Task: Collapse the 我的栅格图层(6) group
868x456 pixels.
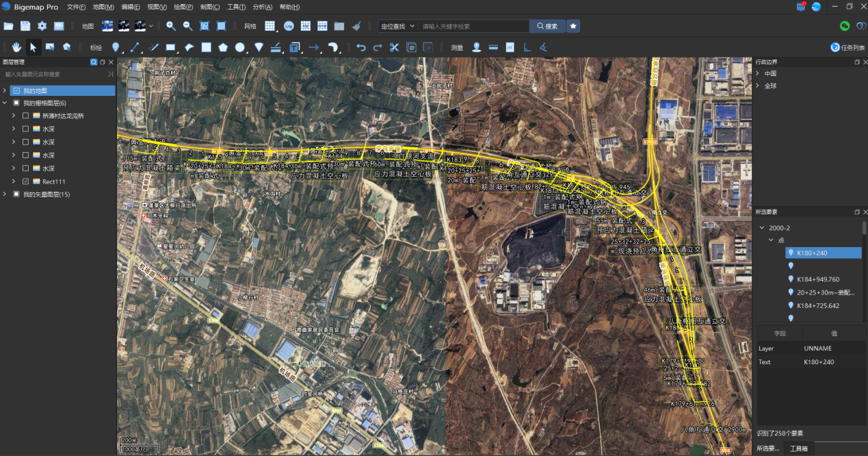Action: (x=5, y=103)
